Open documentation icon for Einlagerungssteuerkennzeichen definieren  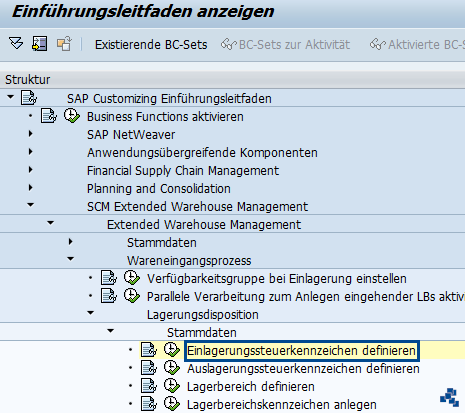149,350
